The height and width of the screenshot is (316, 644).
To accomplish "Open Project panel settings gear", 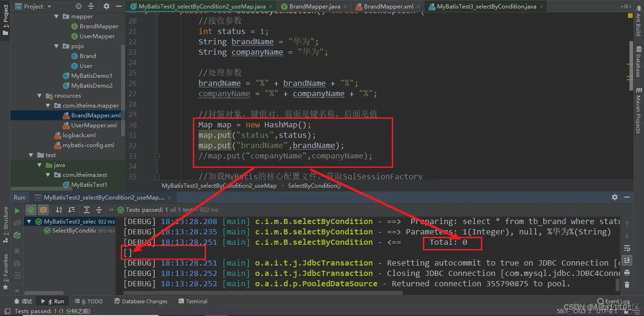I will 106,6.
